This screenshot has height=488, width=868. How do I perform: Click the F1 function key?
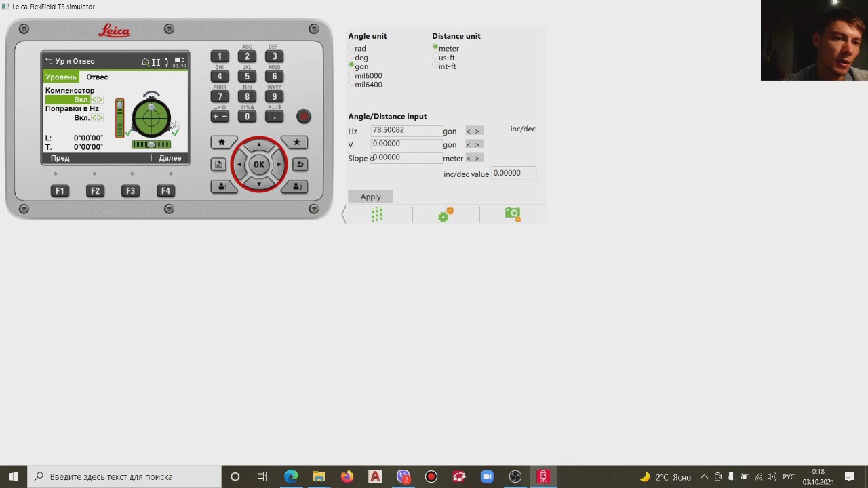[60, 191]
